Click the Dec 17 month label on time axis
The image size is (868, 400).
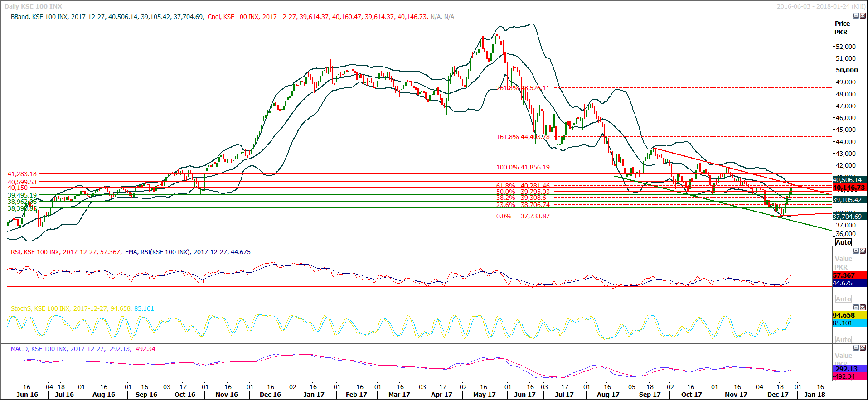778,395
